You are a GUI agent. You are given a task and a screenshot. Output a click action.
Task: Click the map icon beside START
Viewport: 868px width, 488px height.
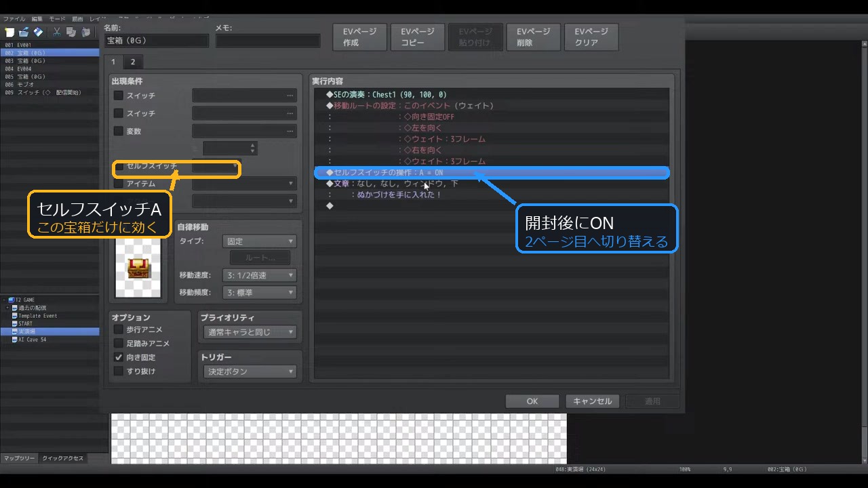click(14, 323)
